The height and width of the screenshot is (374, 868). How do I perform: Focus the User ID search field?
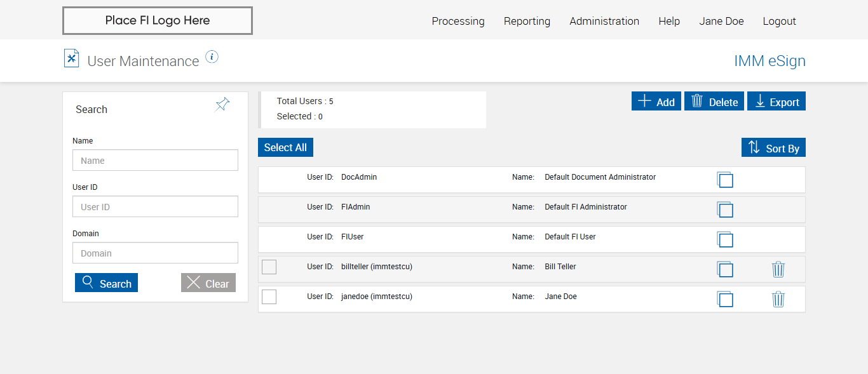(155, 206)
